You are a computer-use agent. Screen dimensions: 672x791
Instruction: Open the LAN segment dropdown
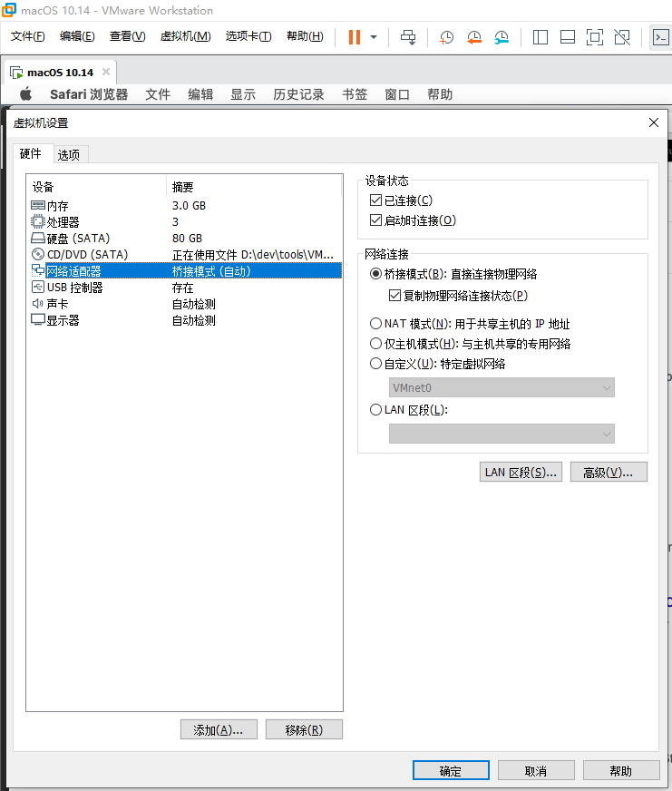point(502,434)
